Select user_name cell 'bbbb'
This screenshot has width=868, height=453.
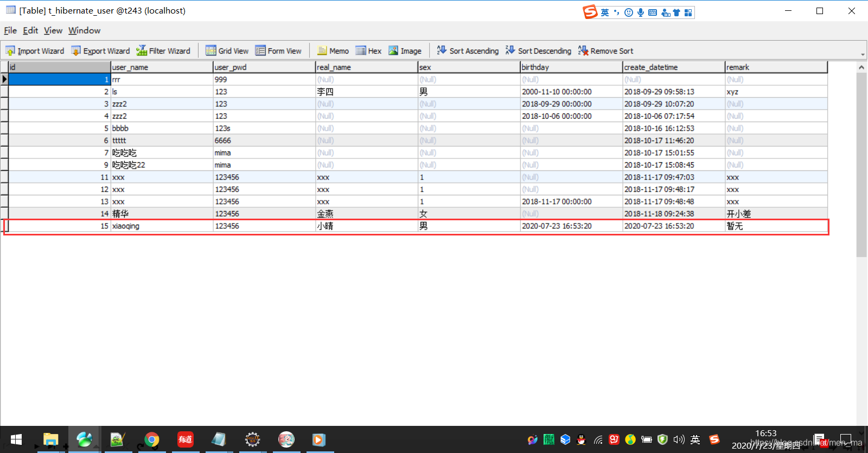(162, 128)
